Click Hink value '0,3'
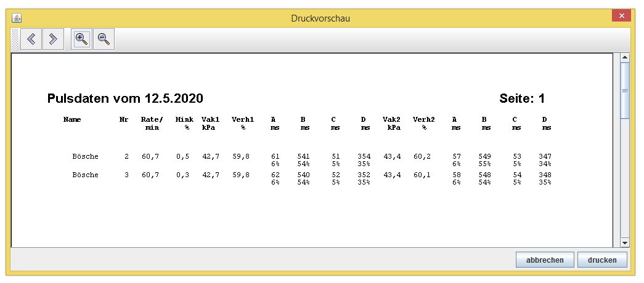644x283 pixels. 183,175
